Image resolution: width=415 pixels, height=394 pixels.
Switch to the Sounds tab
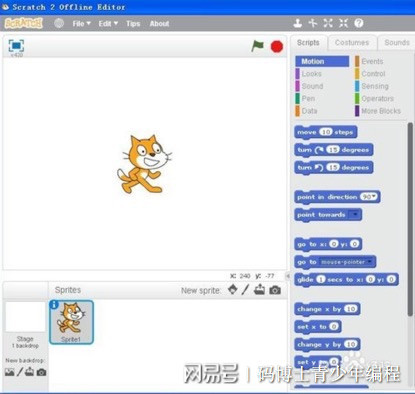pos(397,43)
